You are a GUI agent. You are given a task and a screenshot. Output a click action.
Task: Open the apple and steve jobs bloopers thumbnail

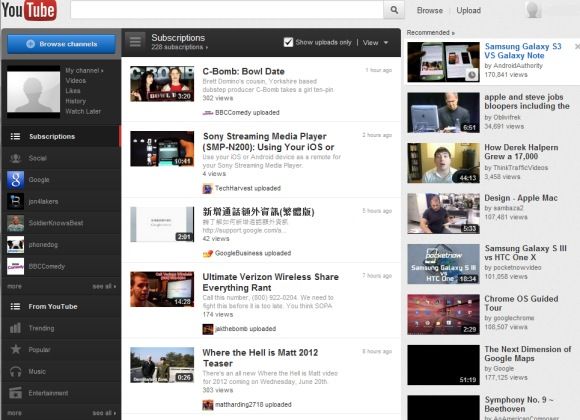tap(444, 112)
